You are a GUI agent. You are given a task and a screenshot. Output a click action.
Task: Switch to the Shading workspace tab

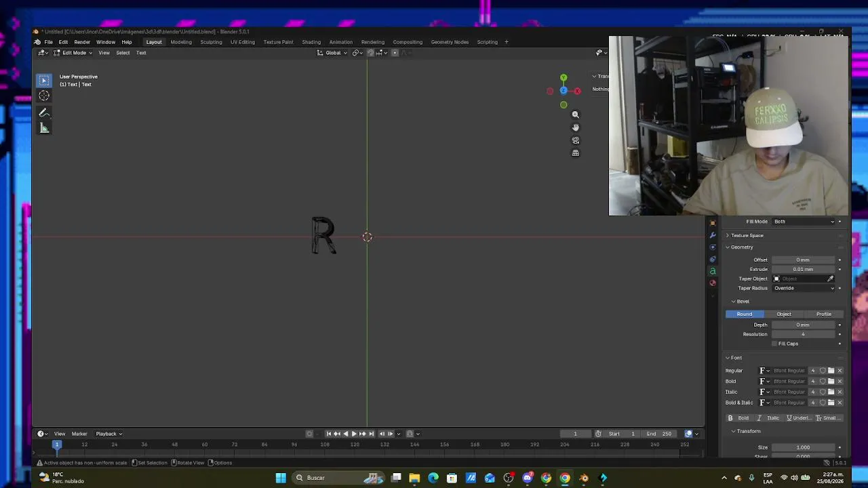311,42
